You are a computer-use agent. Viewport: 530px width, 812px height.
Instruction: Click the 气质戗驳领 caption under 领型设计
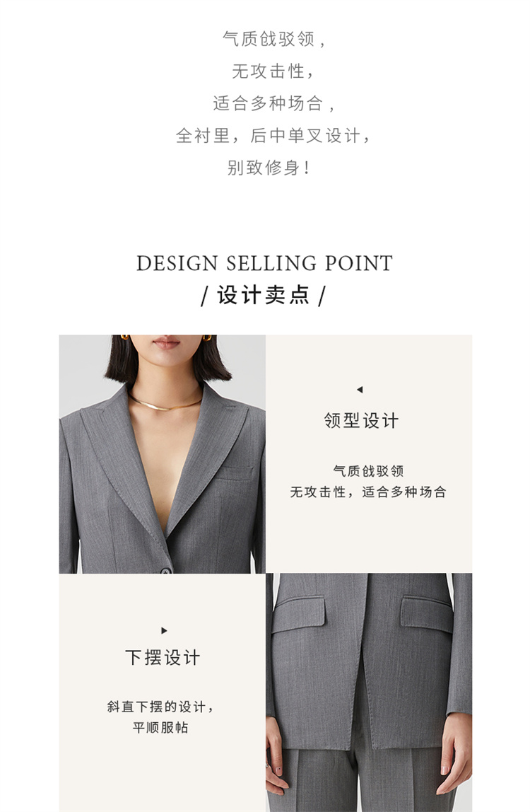tap(368, 471)
